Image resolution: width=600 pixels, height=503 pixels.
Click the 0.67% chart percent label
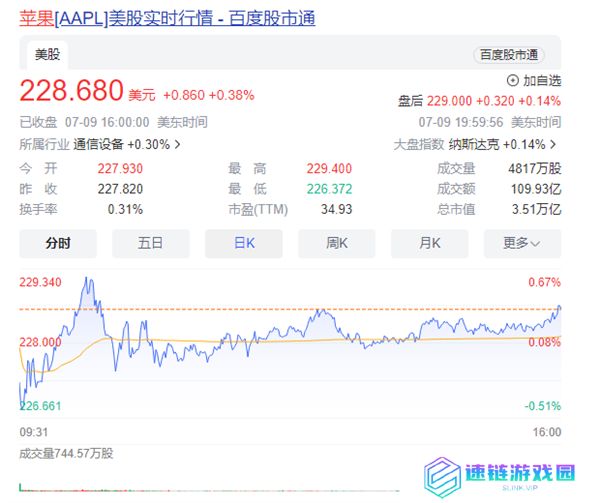[x=545, y=282]
